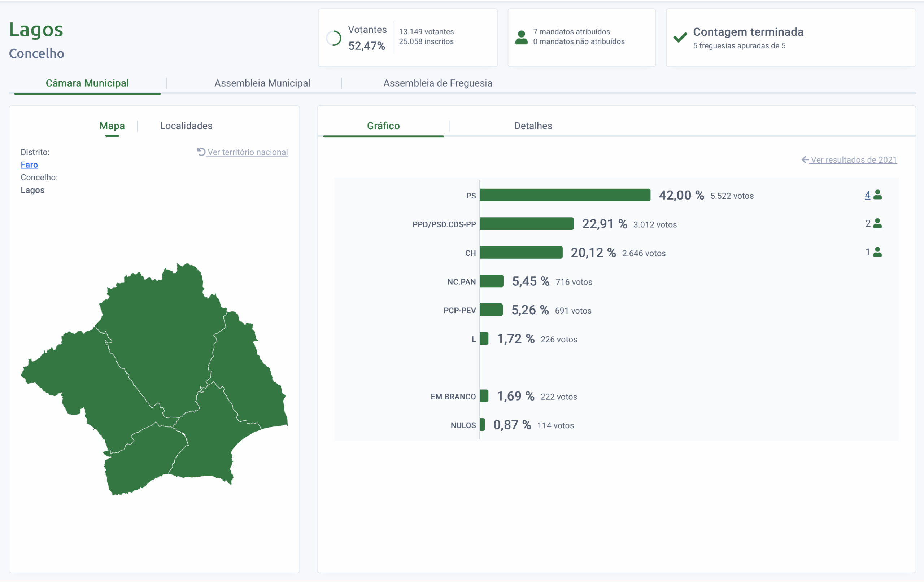Click the PS mandate person icon

877,195
